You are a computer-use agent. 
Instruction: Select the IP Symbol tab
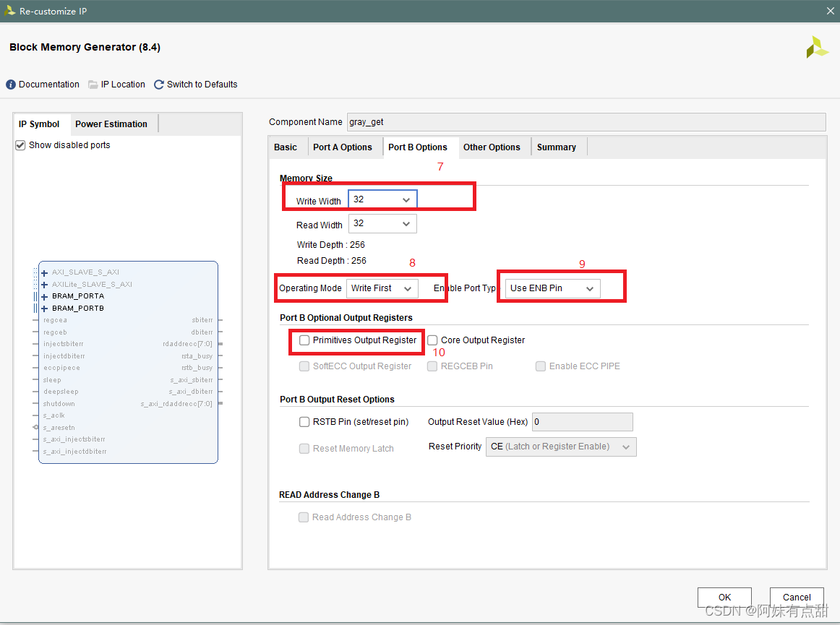pyautogui.click(x=39, y=124)
